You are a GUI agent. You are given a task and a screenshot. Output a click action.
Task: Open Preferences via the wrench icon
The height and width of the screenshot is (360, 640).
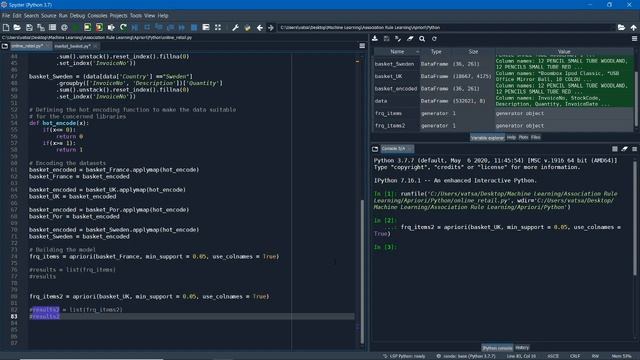pyautogui.click(x=236, y=27)
